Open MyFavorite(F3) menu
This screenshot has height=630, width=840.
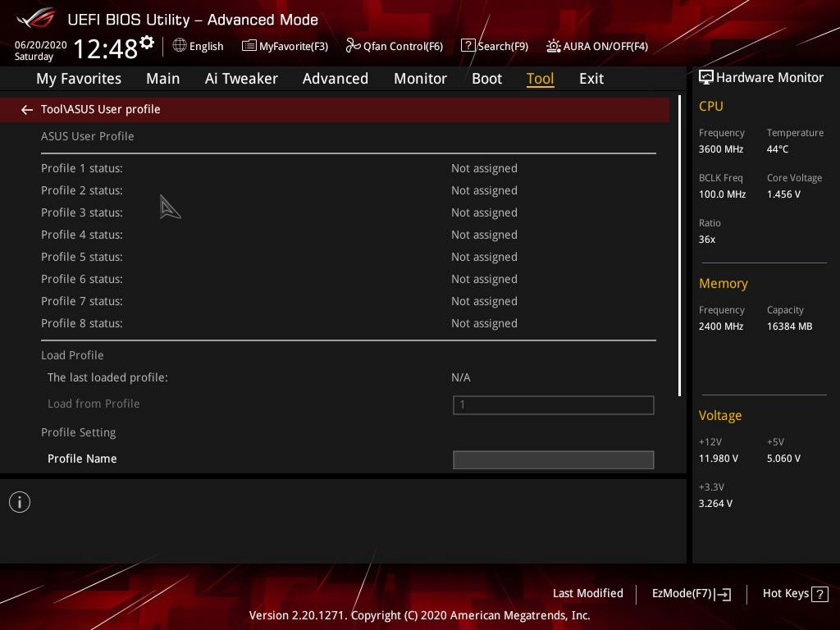[x=294, y=46]
